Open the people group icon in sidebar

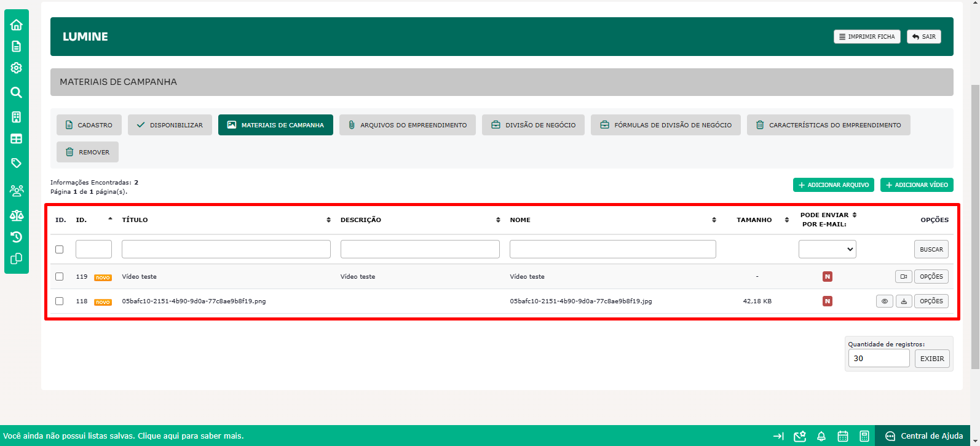tap(17, 191)
